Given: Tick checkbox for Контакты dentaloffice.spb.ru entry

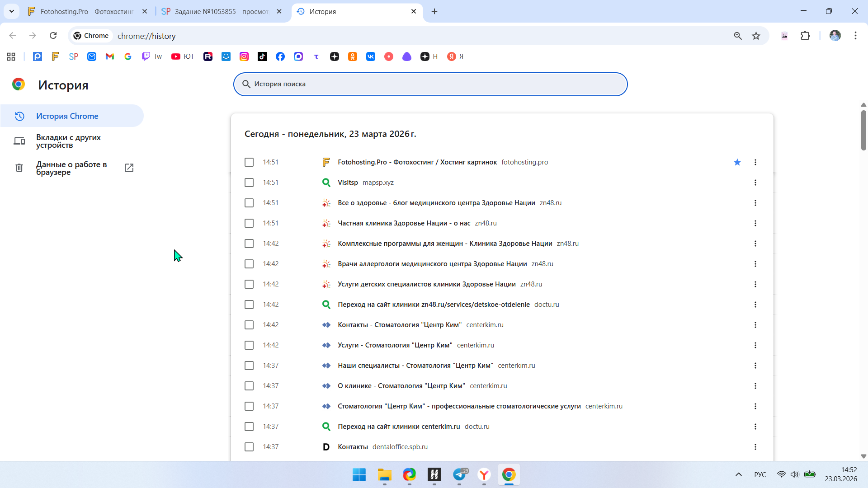Looking at the screenshot, I should point(249,447).
